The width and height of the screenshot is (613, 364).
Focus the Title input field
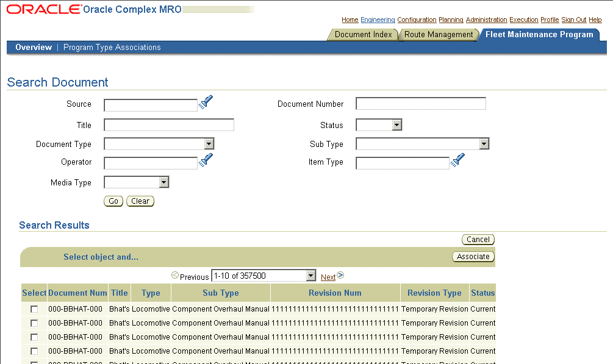[x=169, y=125]
